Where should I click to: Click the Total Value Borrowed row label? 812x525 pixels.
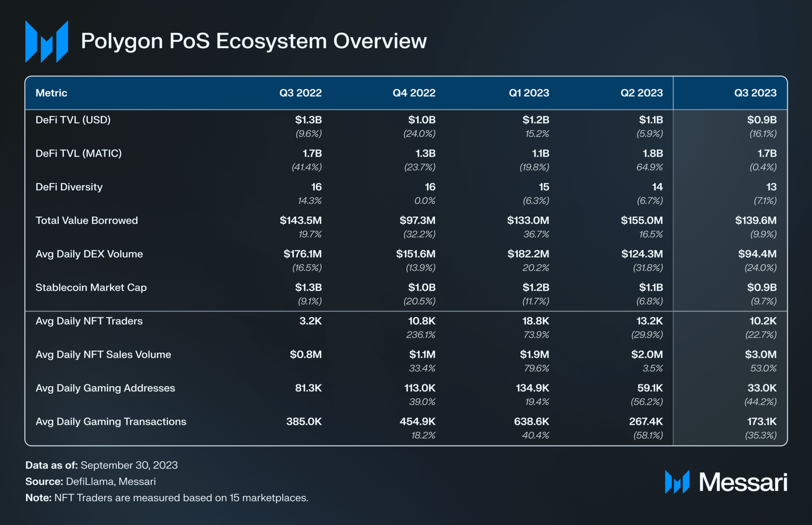coord(87,220)
